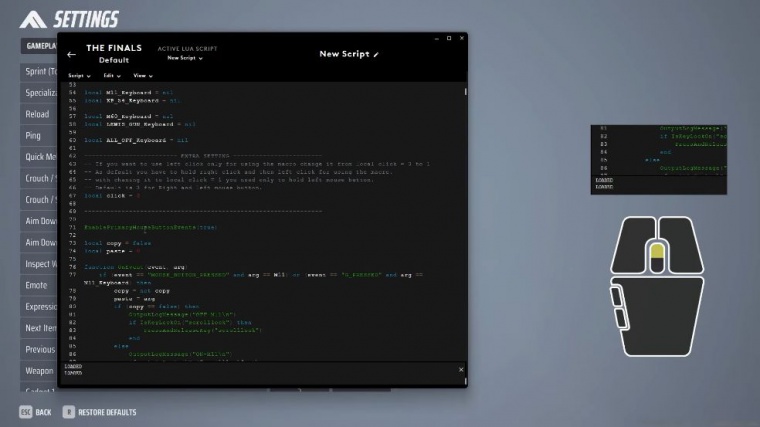This screenshot has width=760, height=427.
Task: Click the upper side button on mouse diagram
Action: point(617,296)
